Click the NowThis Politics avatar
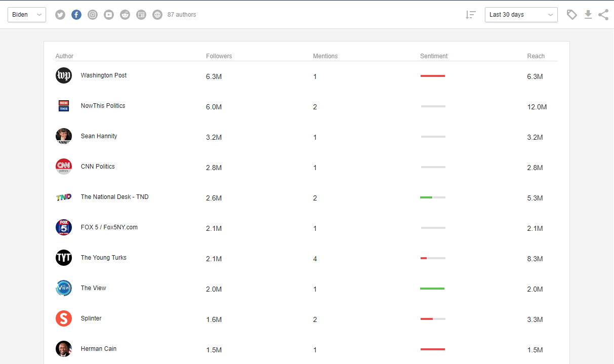 click(x=64, y=106)
